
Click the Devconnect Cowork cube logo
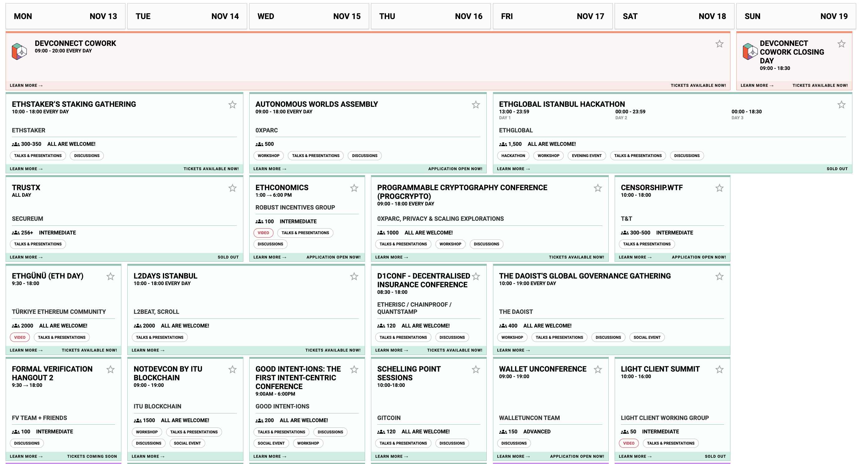(x=19, y=52)
